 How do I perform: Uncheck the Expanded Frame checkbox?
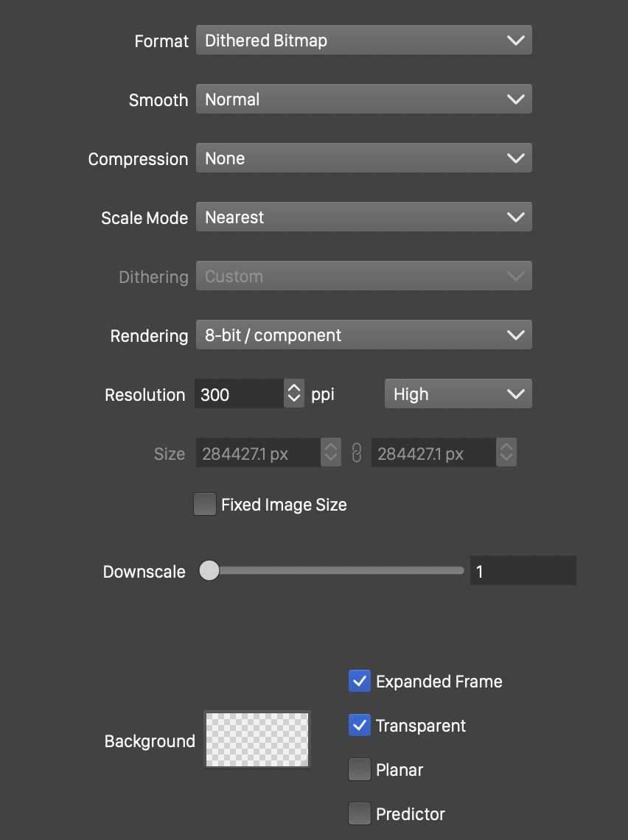pyautogui.click(x=360, y=682)
